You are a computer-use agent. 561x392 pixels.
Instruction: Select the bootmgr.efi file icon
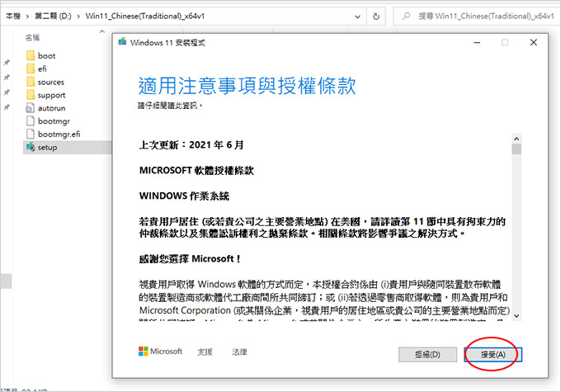coord(31,134)
